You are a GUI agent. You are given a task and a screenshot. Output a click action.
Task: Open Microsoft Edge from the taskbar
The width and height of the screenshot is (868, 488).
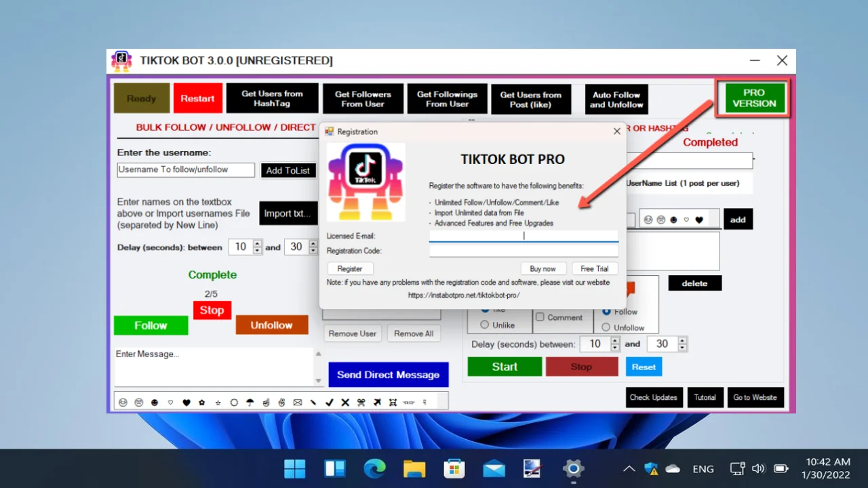(x=374, y=468)
